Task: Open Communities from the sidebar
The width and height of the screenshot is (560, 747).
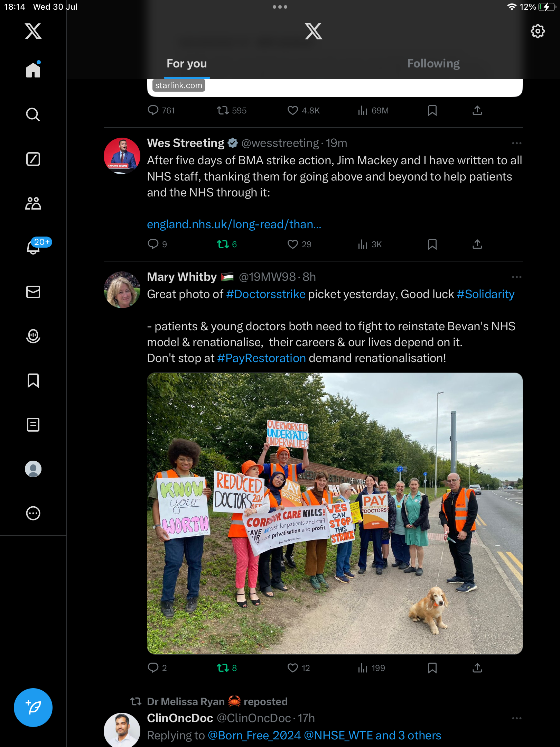Action: tap(33, 203)
